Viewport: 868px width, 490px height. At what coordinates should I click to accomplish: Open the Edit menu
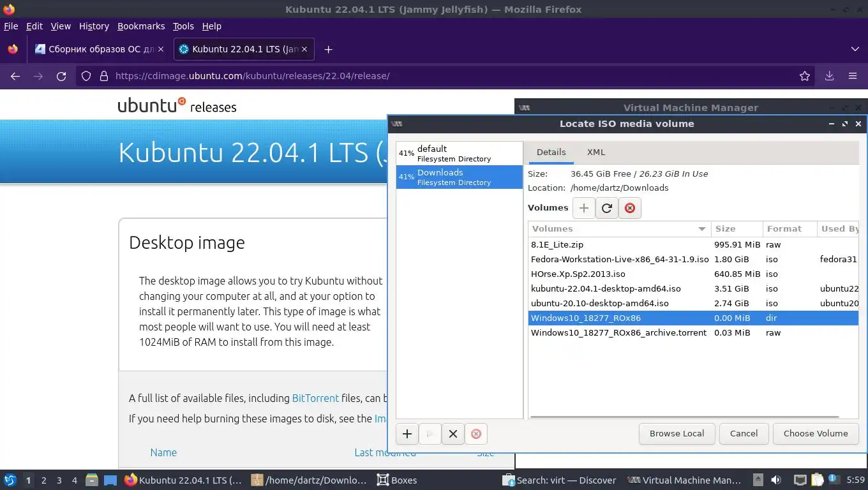click(x=34, y=26)
